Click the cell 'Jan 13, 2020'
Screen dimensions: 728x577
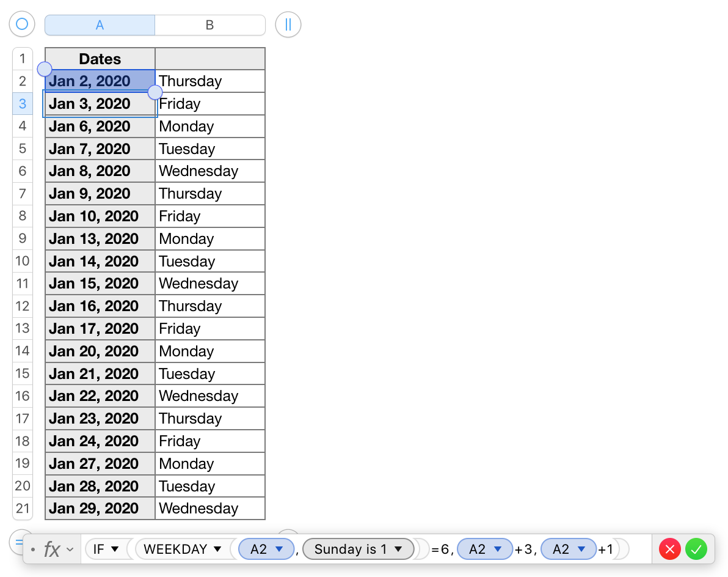(100, 238)
